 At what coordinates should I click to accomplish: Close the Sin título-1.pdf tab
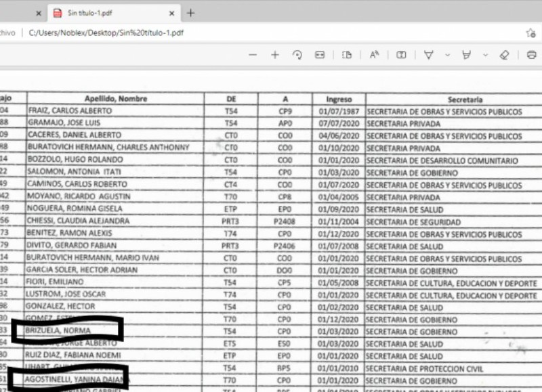tap(172, 13)
